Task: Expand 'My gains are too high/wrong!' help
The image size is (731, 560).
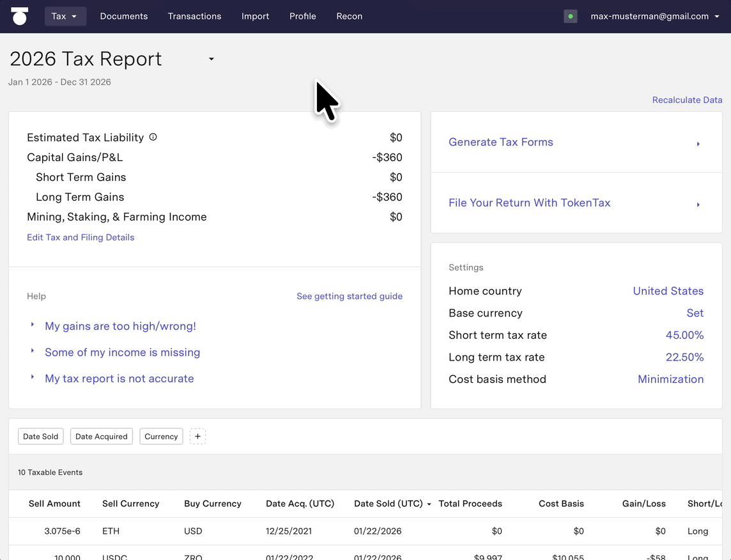Action: tap(120, 326)
